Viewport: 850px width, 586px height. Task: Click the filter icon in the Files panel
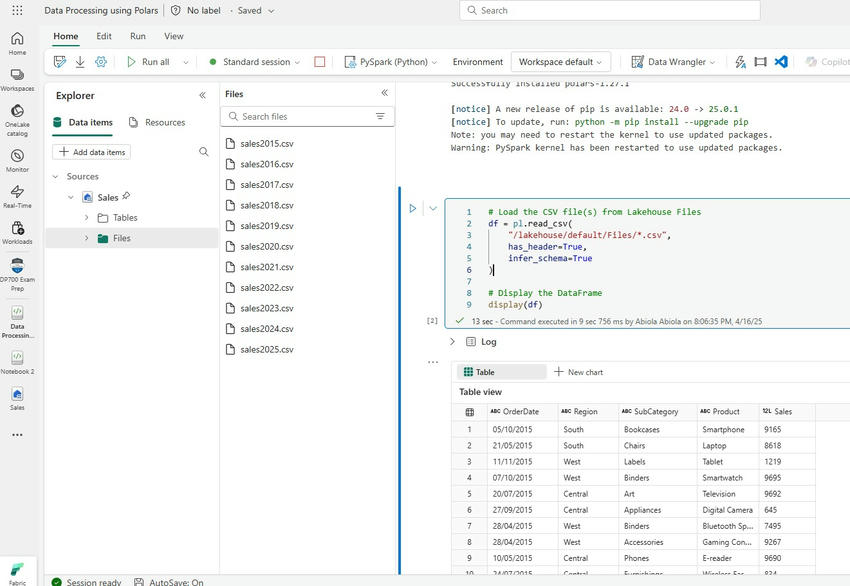tap(381, 116)
